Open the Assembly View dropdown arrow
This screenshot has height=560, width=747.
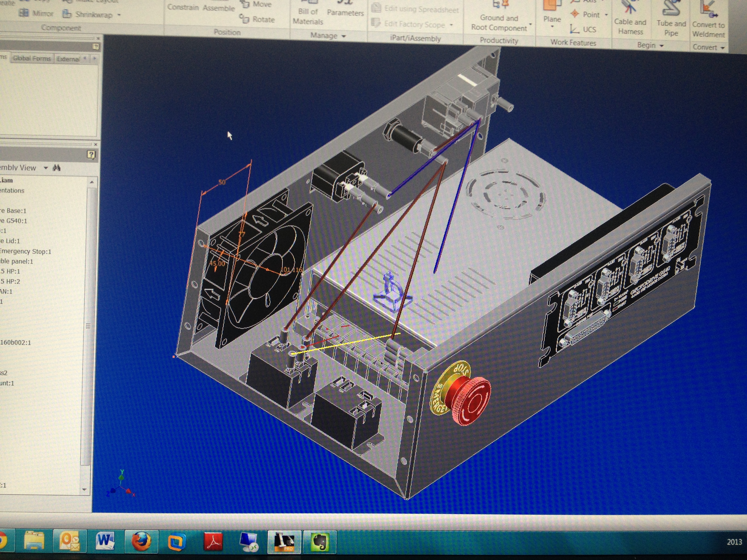click(46, 168)
